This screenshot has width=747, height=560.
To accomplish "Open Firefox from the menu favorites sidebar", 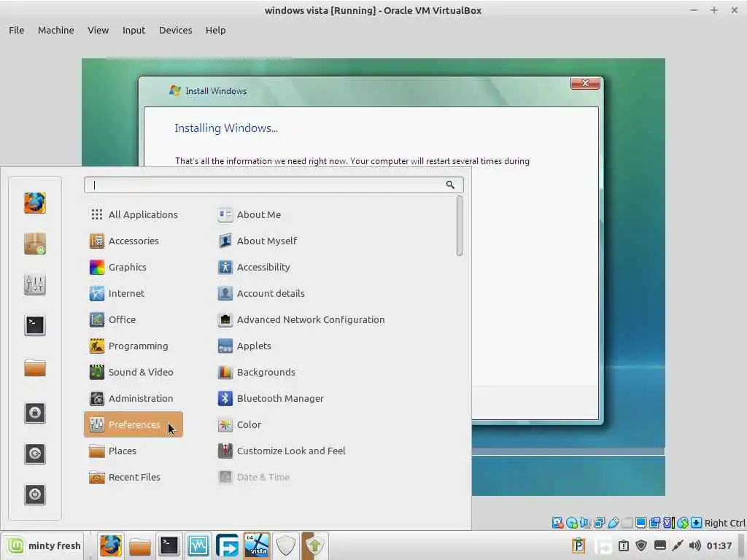I will click(x=35, y=203).
